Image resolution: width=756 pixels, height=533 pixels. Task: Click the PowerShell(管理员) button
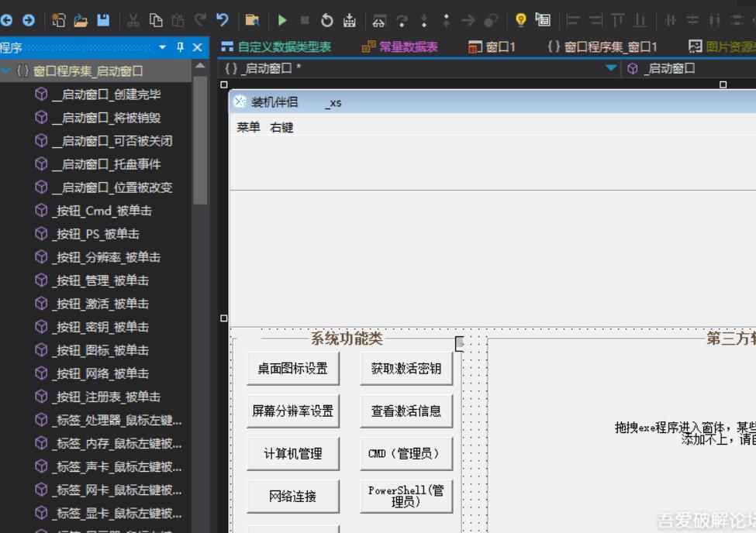coord(406,496)
